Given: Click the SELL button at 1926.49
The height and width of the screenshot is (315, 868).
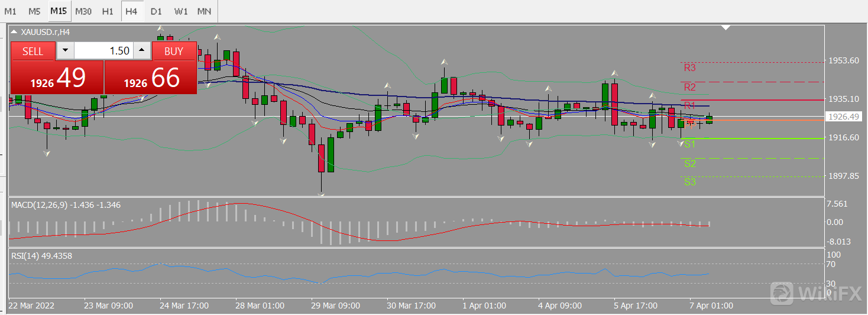Looking at the screenshot, I should tap(57, 76).
